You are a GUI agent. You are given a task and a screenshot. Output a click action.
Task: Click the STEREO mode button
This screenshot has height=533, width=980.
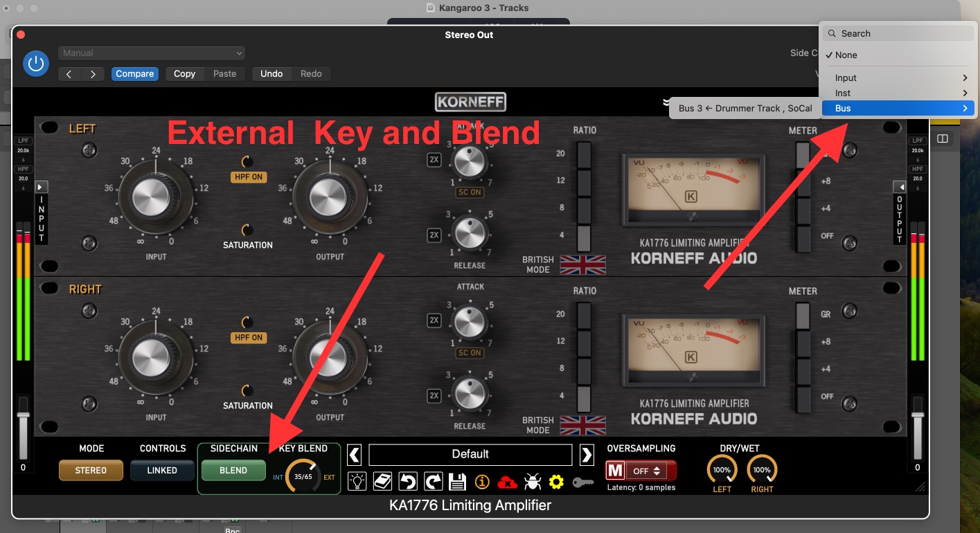tap(91, 471)
